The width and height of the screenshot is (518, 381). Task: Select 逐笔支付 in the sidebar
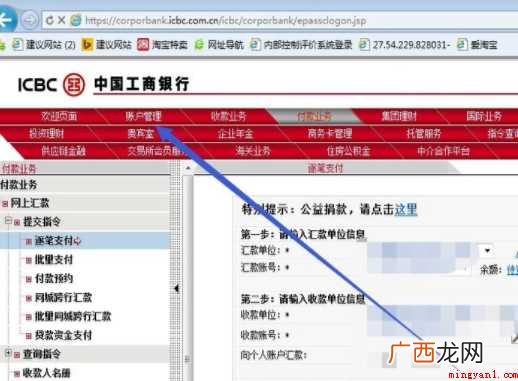[54, 241]
